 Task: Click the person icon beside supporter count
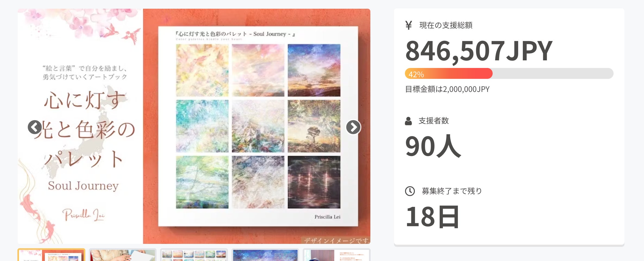point(408,121)
